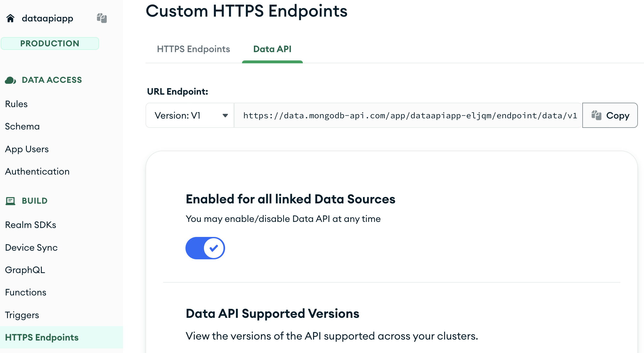Go to App Users
Image resolution: width=644 pixels, height=353 pixels.
point(27,149)
